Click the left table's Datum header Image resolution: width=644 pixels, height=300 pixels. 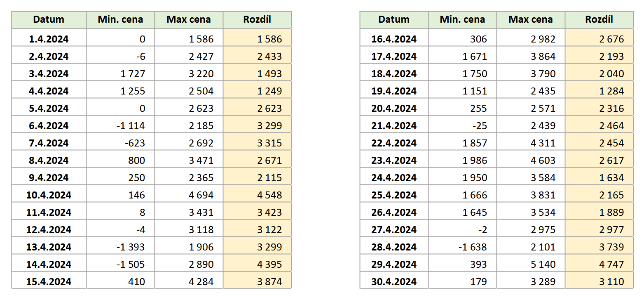[49, 19]
